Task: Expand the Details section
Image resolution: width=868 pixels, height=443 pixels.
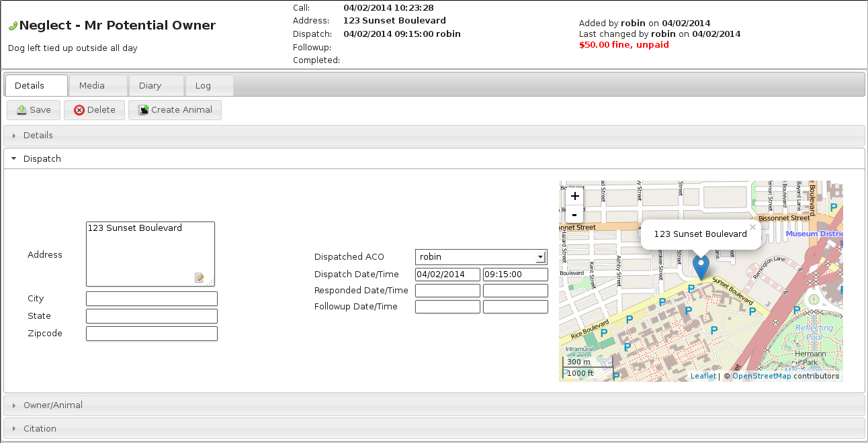Action: click(38, 136)
